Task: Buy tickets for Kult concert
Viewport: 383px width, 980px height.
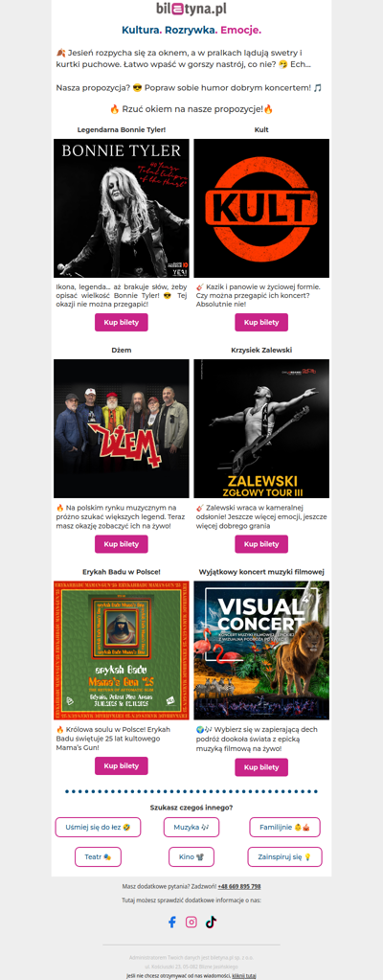Action: (x=261, y=323)
